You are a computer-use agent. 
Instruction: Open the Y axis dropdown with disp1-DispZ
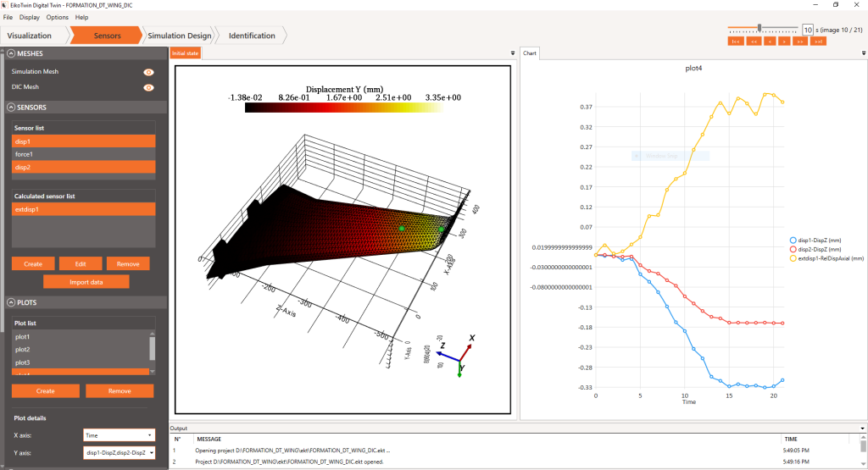tap(119, 453)
